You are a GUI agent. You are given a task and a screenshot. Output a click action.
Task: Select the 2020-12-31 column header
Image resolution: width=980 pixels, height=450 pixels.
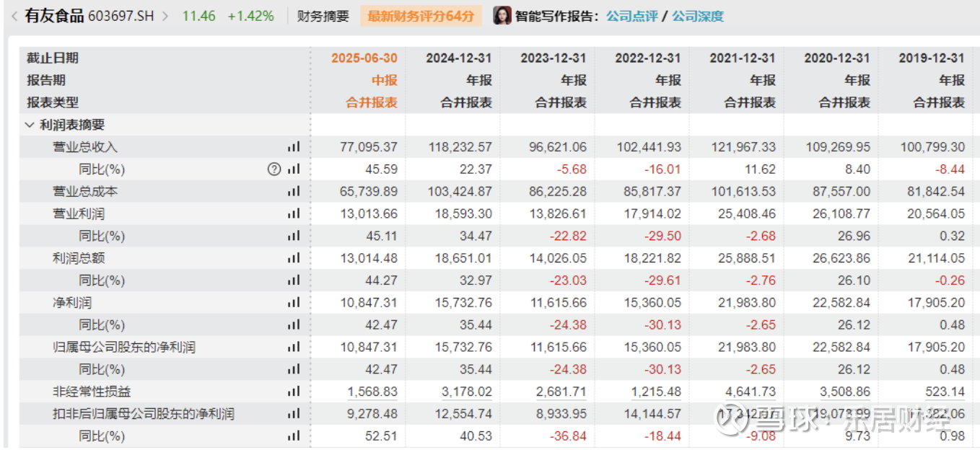(x=837, y=58)
